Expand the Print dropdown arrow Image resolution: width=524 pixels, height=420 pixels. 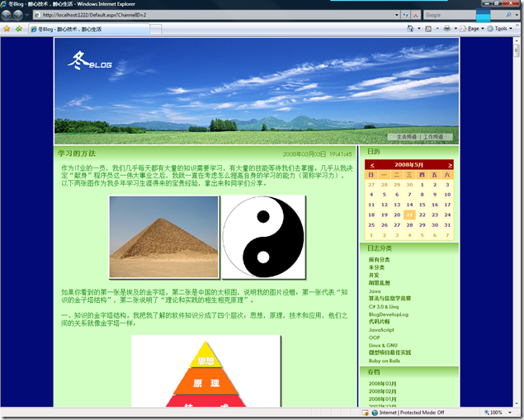[456, 29]
